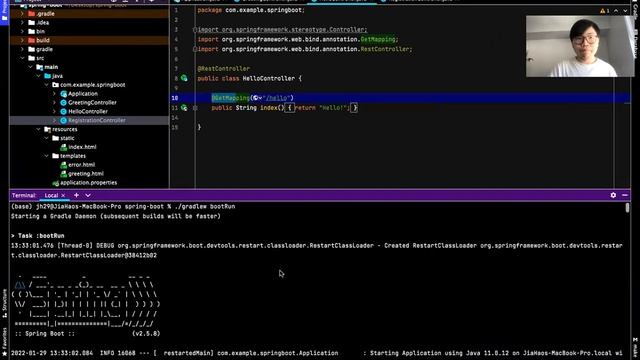Go to previous highlighted error arrow
This screenshot has height=360, width=640.
tap(616, 11)
